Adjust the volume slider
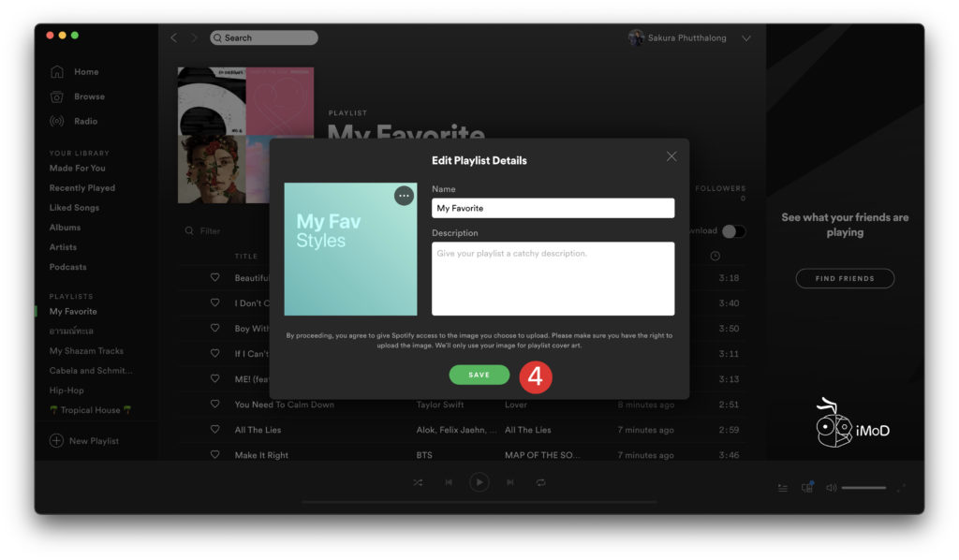This screenshot has width=959, height=560. [x=863, y=488]
